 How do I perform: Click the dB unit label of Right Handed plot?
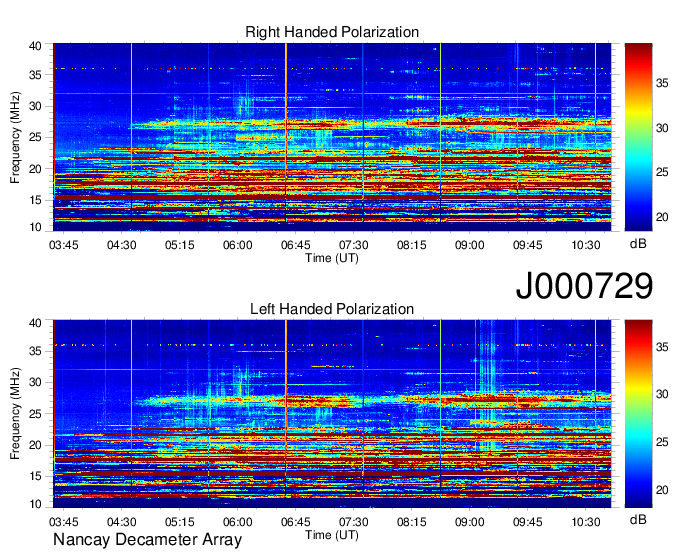[638, 244]
